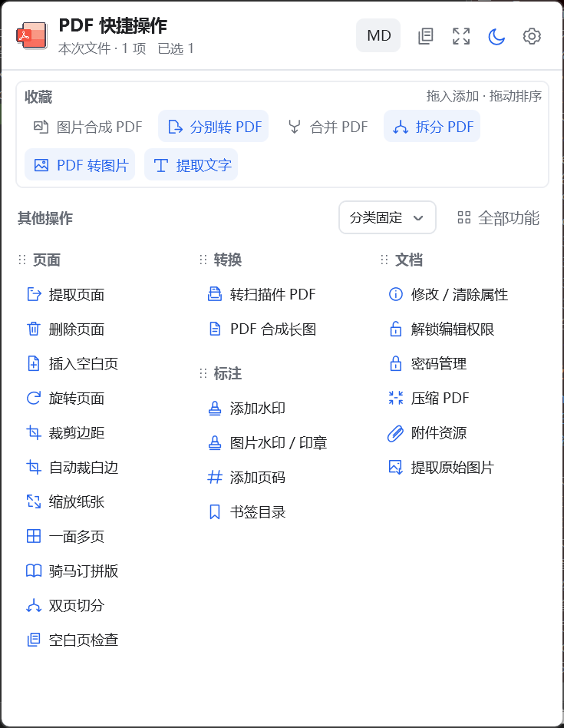Click the 骑马订拼版 book icon
Image resolution: width=564 pixels, height=728 pixels.
(34, 571)
